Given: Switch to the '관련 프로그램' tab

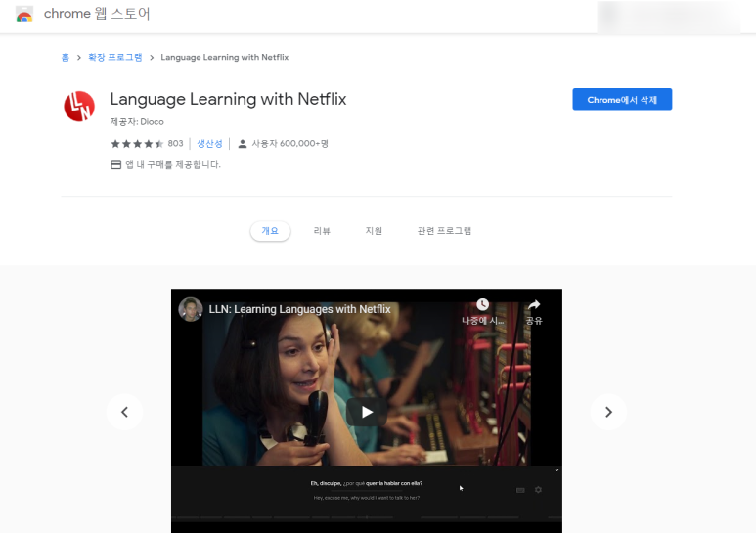Looking at the screenshot, I should pos(444,231).
